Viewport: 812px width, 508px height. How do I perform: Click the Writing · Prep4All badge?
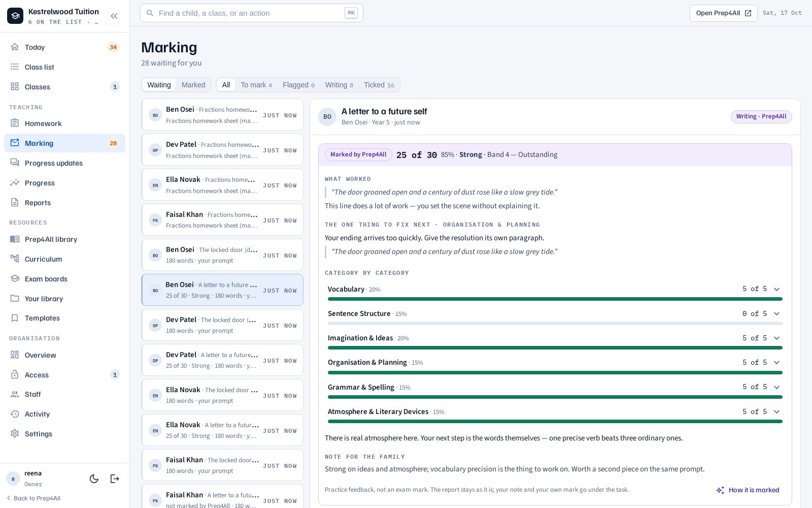click(761, 116)
